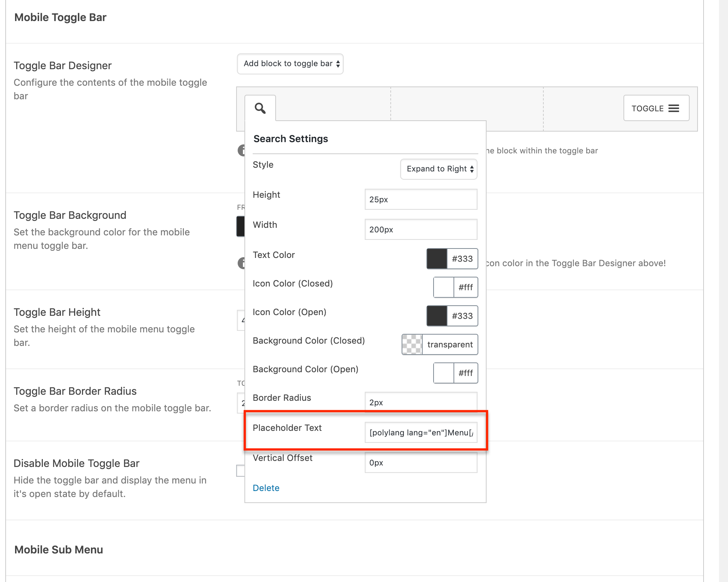Tick the Disable Mobile Toggle Bar checkbox
This screenshot has width=728, height=582.
tap(240, 470)
